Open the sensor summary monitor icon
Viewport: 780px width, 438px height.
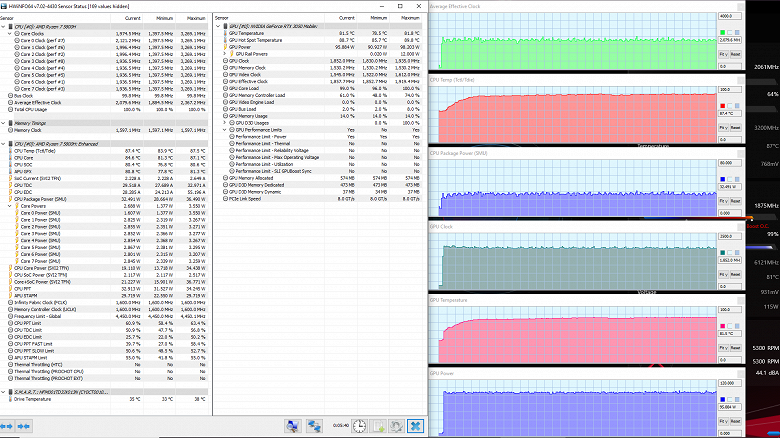click(292, 426)
